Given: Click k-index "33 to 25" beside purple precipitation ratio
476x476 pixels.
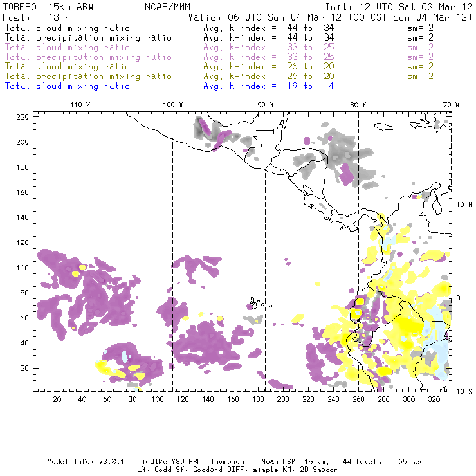Looking at the screenshot, I should 311,57.
